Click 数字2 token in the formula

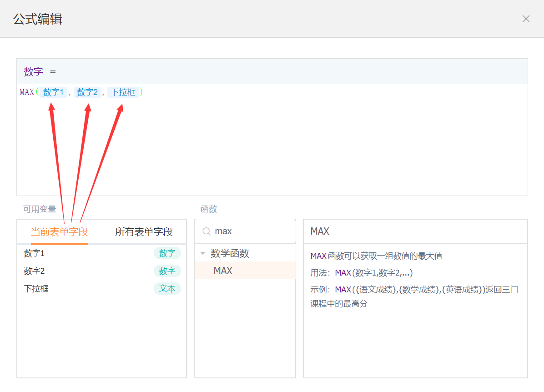[87, 92]
